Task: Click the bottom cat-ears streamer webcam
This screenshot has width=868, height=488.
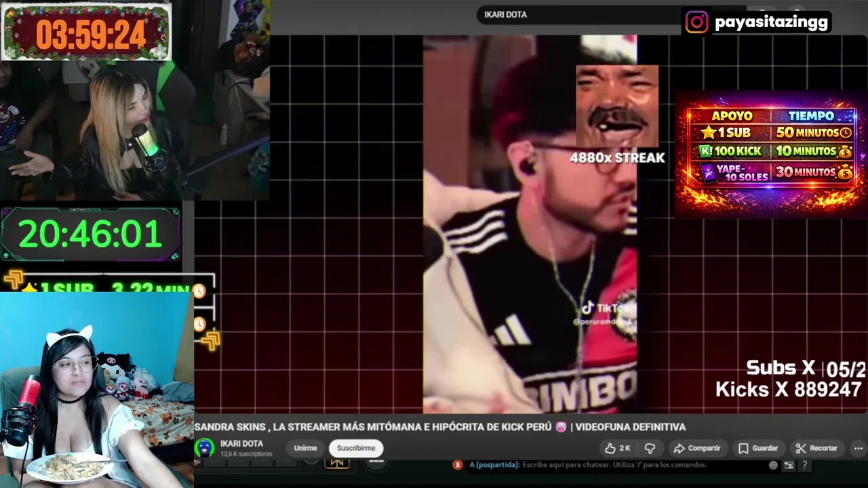Action: click(97, 390)
